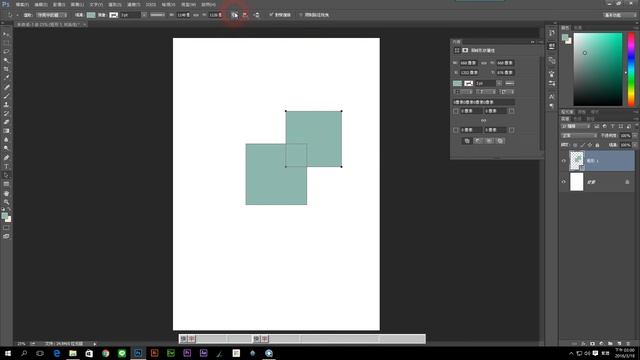
Task: Toggle lock all in Layers panel
Action: (x=597, y=145)
